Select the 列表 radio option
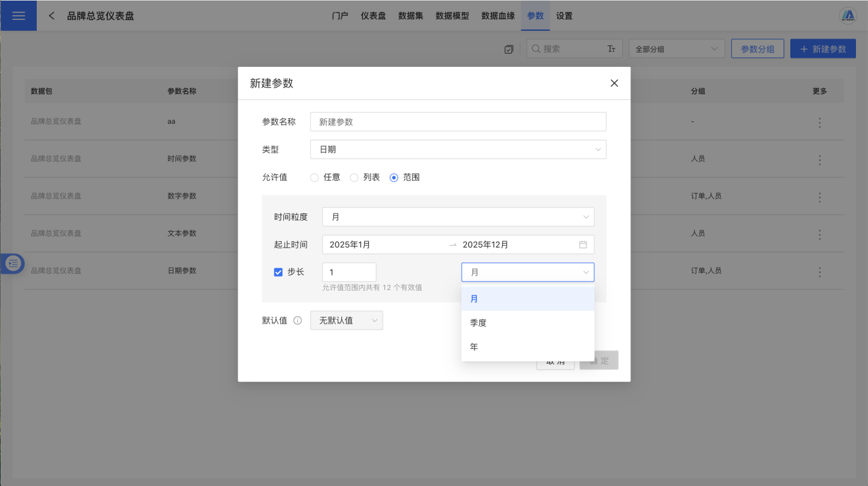This screenshot has height=486, width=868. coord(354,177)
